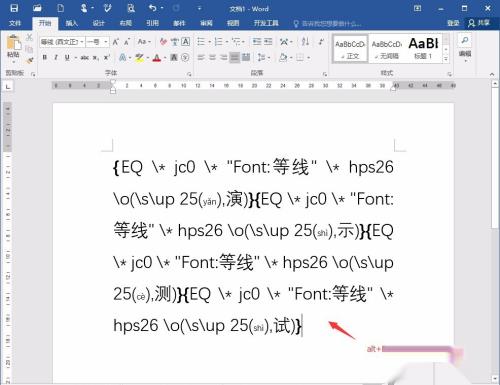Align text to the left
The image size is (500, 385).
[201, 58]
